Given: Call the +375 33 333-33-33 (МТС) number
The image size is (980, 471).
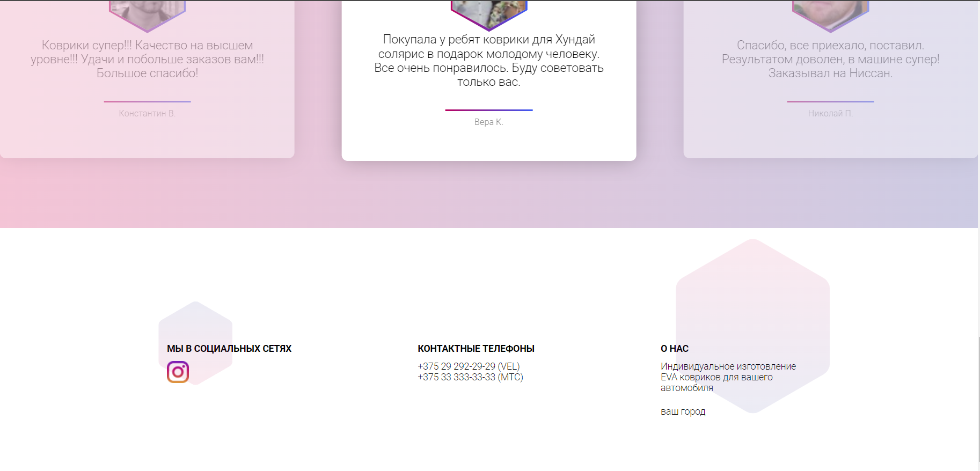Looking at the screenshot, I should click(470, 377).
